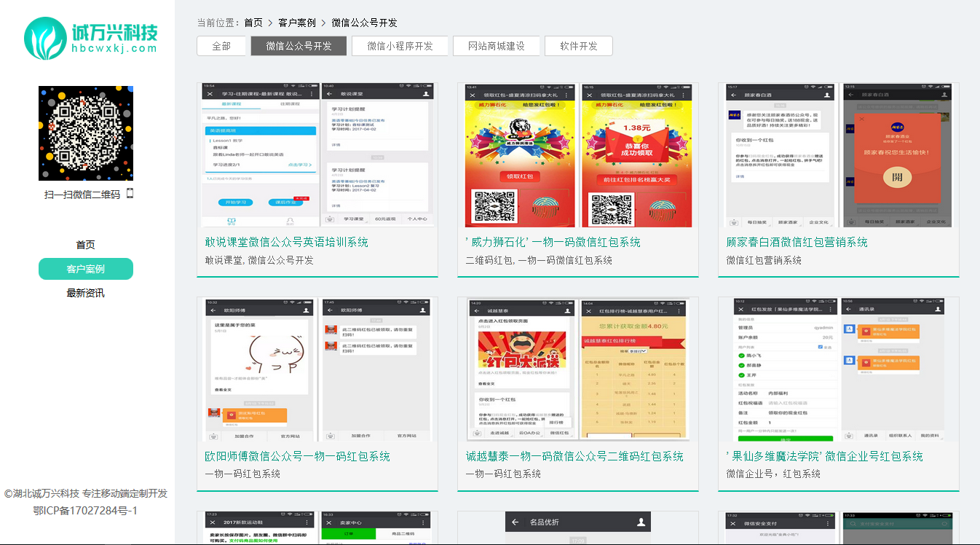Click the 扫一扫微信二维码 label
This screenshot has height=545, width=980.
82,194
